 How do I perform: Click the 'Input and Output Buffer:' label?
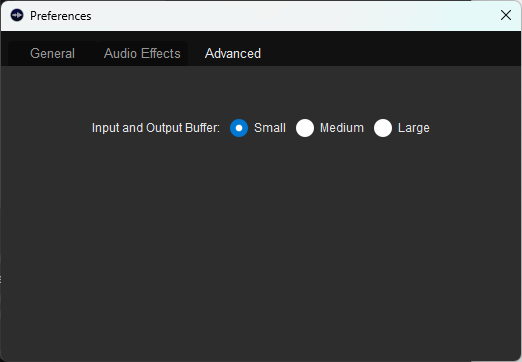coord(156,128)
